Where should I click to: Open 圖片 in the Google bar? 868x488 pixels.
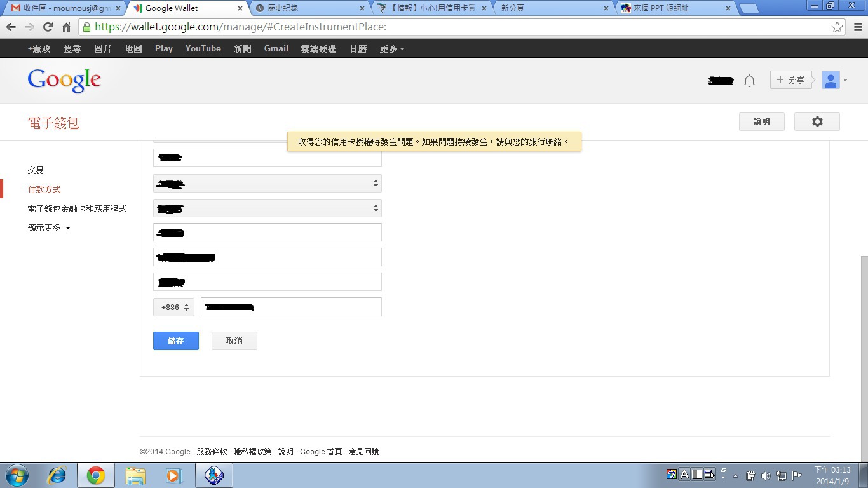tap(103, 49)
